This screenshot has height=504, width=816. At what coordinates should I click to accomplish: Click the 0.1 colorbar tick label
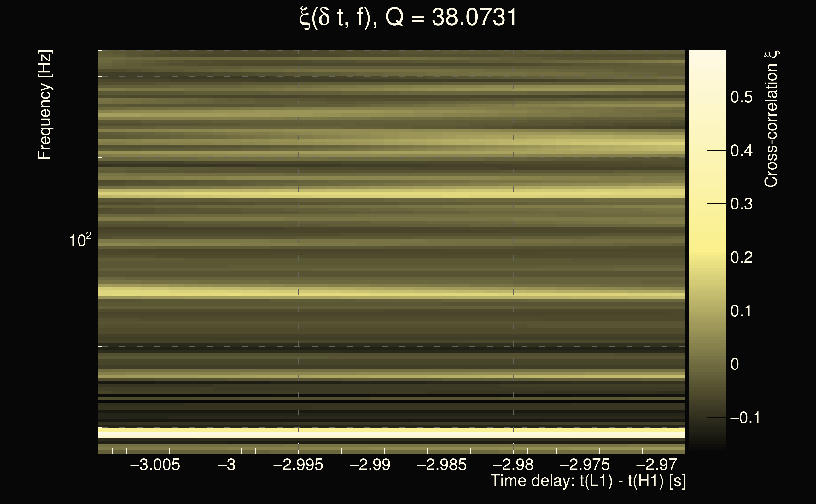tap(741, 311)
